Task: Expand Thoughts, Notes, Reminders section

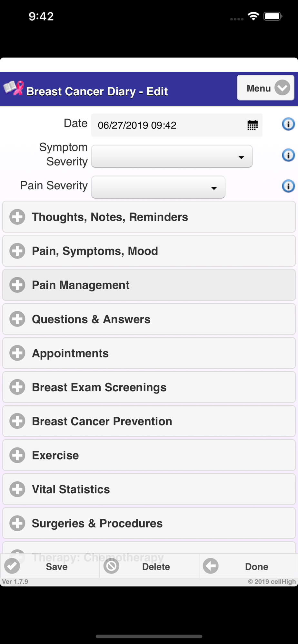Action: pos(149,217)
